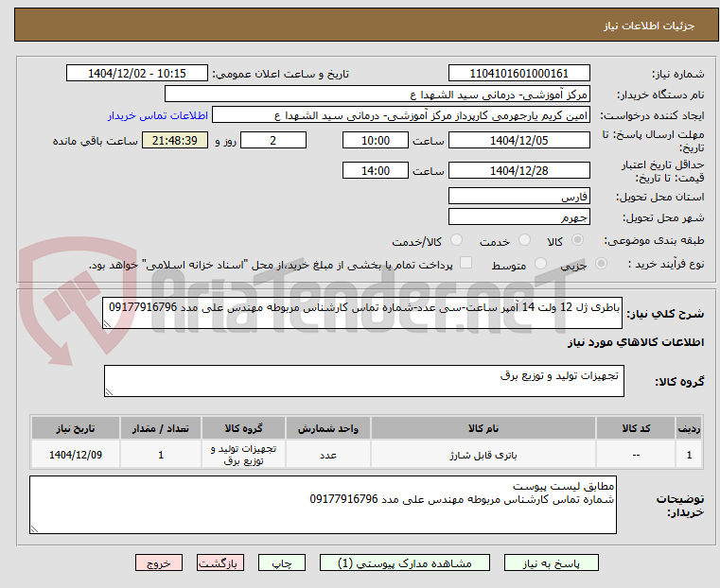Select the کالا radio button

[x=577, y=240]
